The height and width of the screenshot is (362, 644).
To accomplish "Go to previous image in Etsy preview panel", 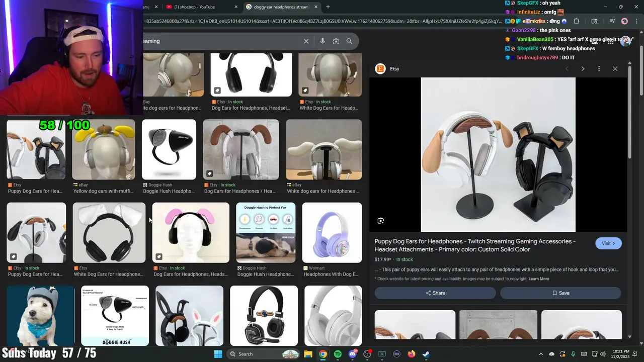I will coord(567,69).
